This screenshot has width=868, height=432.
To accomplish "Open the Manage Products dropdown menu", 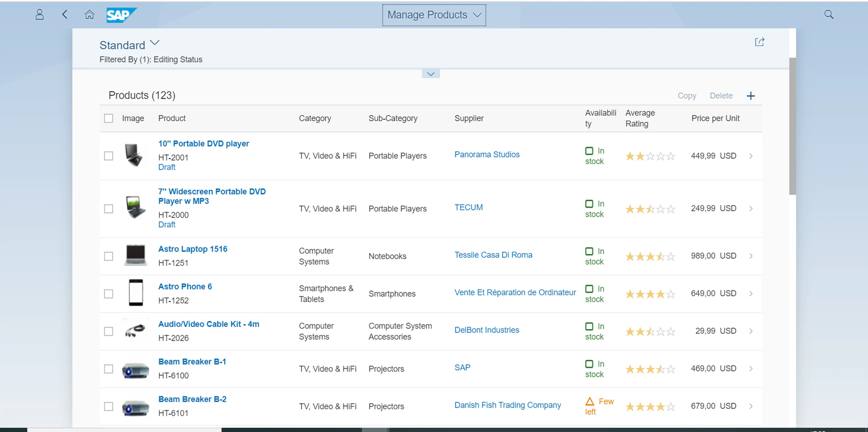I will tap(434, 15).
